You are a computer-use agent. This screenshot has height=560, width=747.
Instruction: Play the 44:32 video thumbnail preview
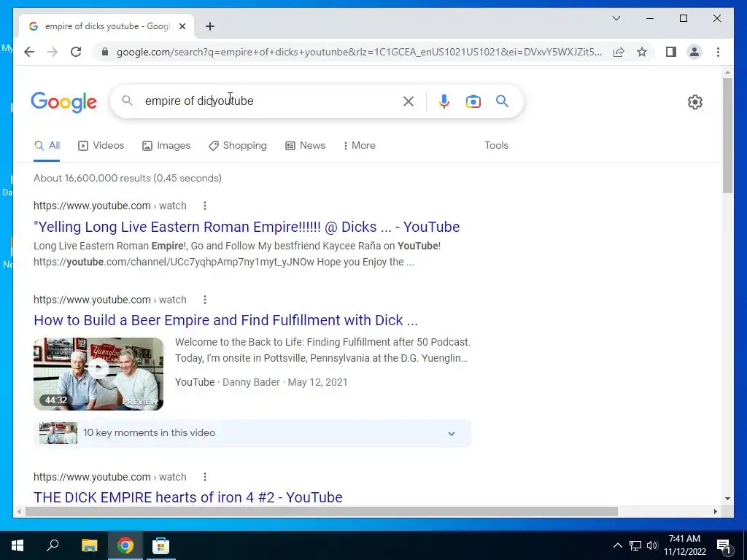click(x=98, y=374)
